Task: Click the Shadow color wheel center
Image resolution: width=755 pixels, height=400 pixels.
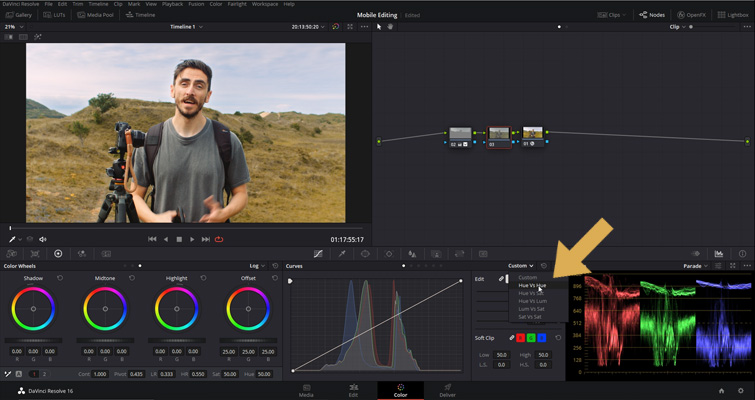Action: [x=33, y=309]
